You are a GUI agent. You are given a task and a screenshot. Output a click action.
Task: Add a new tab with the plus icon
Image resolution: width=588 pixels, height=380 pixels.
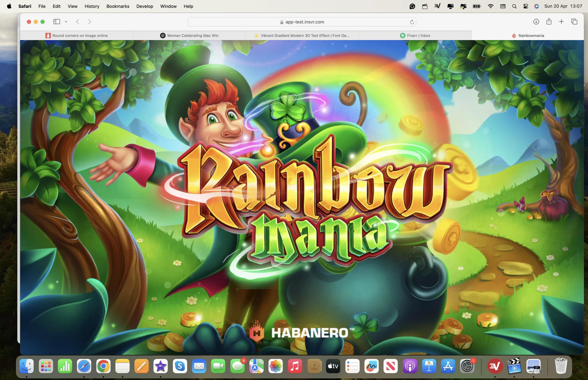[561, 22]
